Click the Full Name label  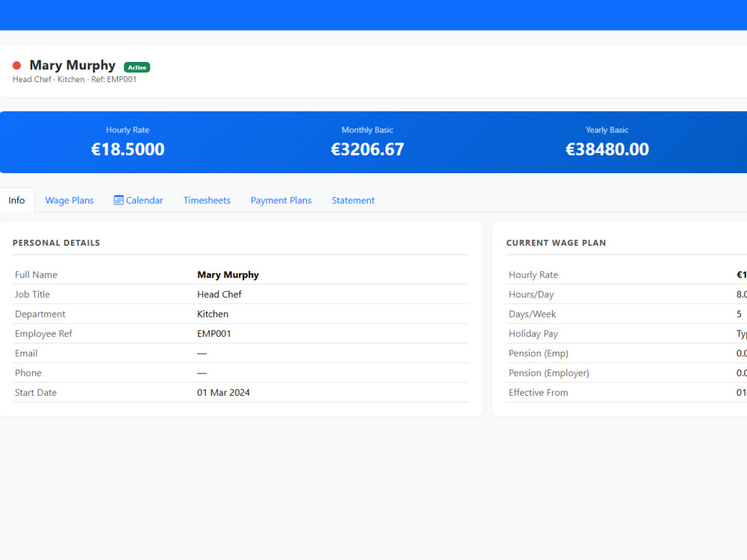(36, 275)
